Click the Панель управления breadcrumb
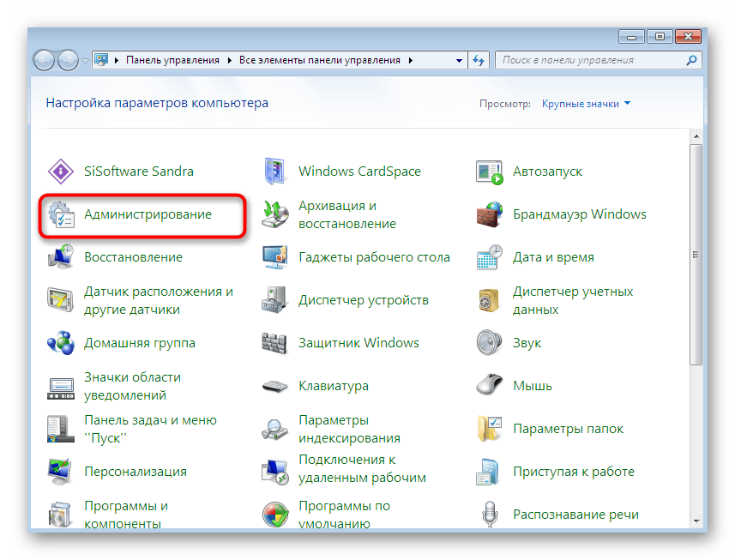 click(x=173, y=60)
